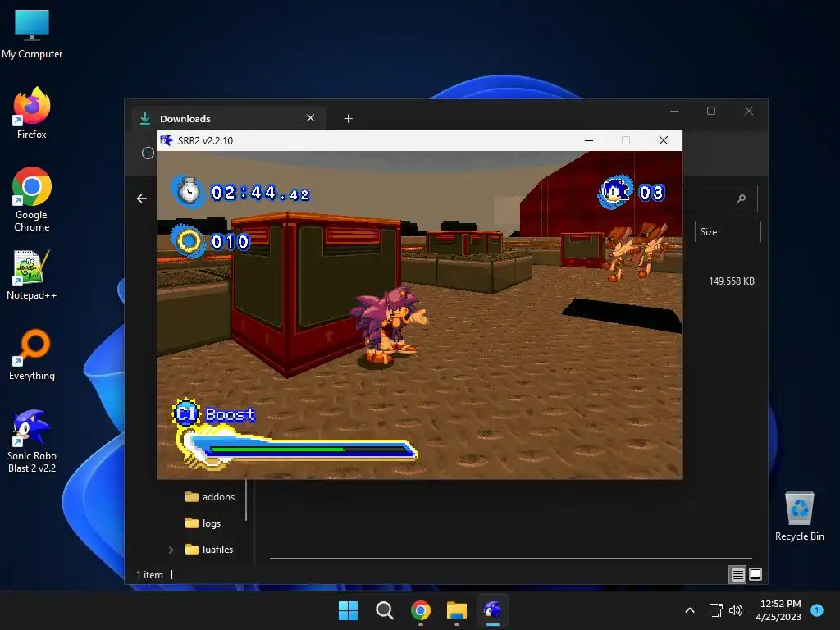Open the Recycle Bin on the desktop
840x630 pixels.
799,517
